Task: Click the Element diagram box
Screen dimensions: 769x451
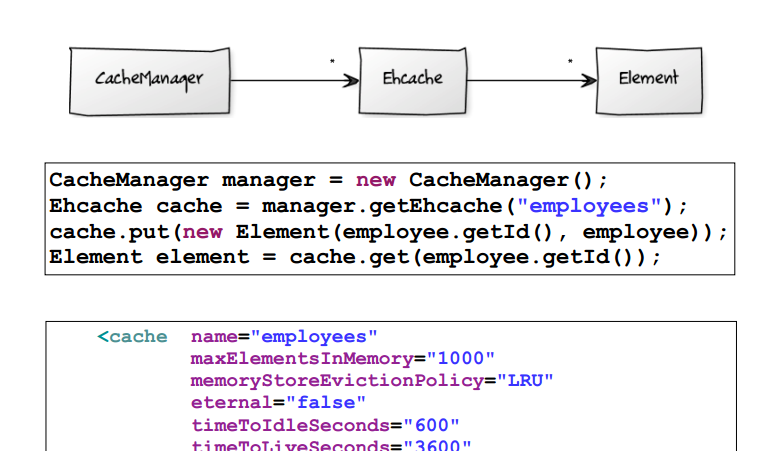Action: (649, 81)
